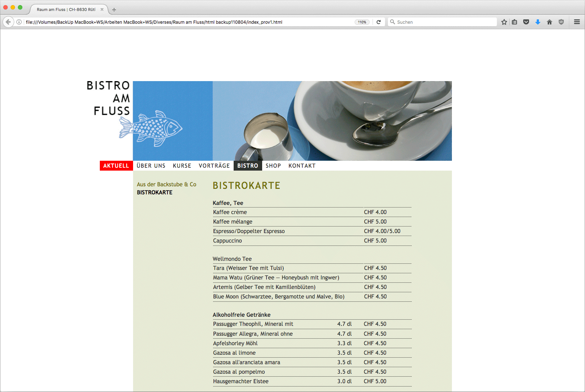585x392 pixels.
Task: Open the BISTRO navigation item
Action: (x=248, y=165)
